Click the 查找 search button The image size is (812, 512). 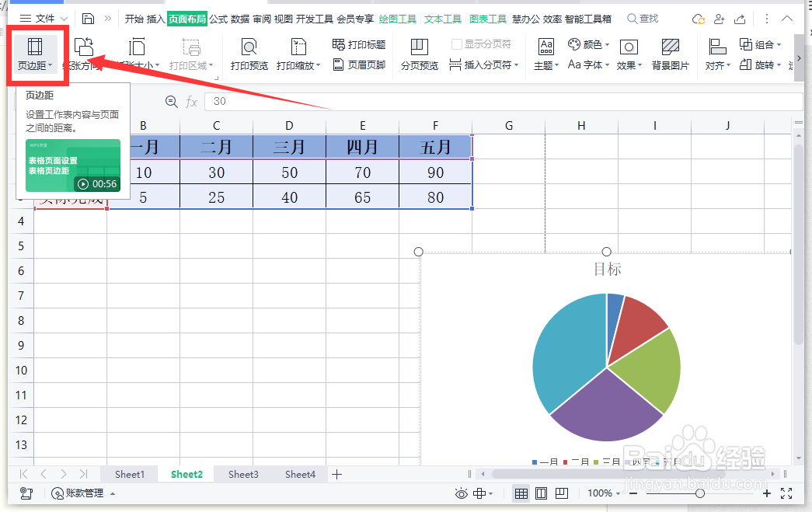tap(643, 19)
